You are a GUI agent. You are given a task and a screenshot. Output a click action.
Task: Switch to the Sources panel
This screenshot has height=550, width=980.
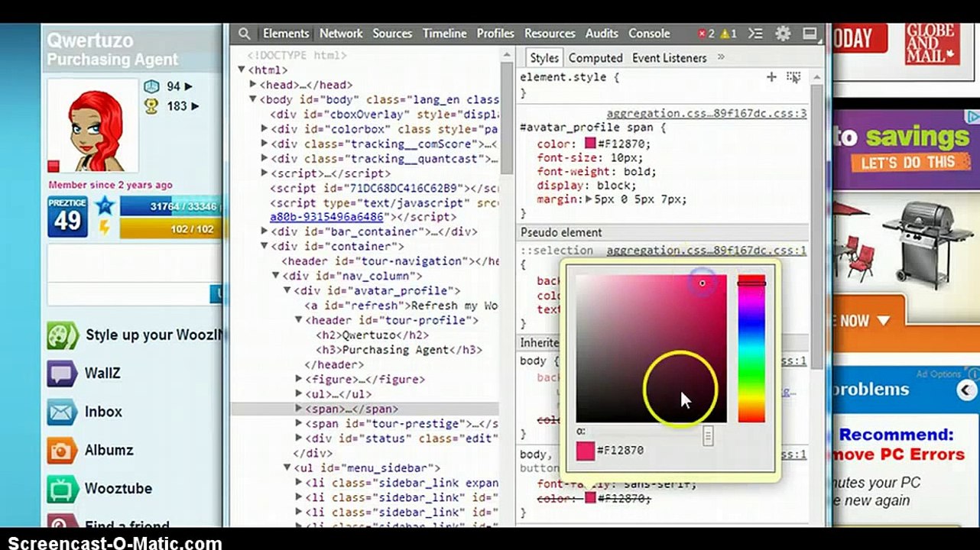(392, 34)
